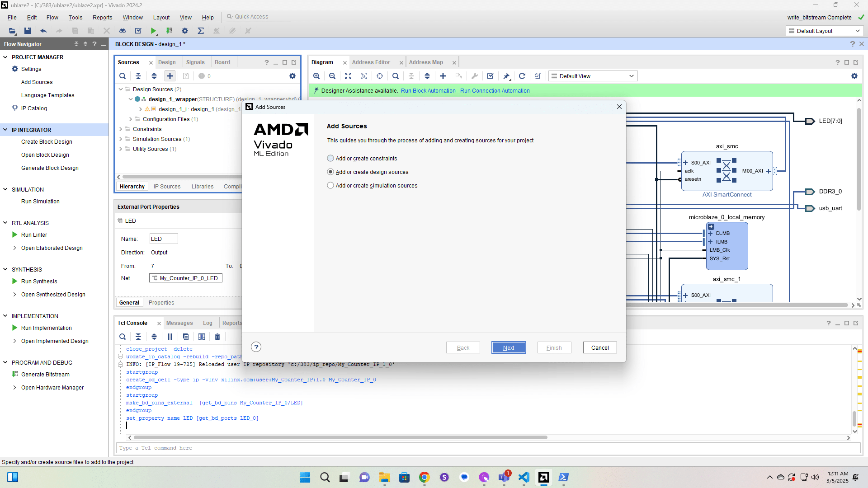Click the Next button
The width and height of the screenshot is (868, 488).
coord(509,347)
